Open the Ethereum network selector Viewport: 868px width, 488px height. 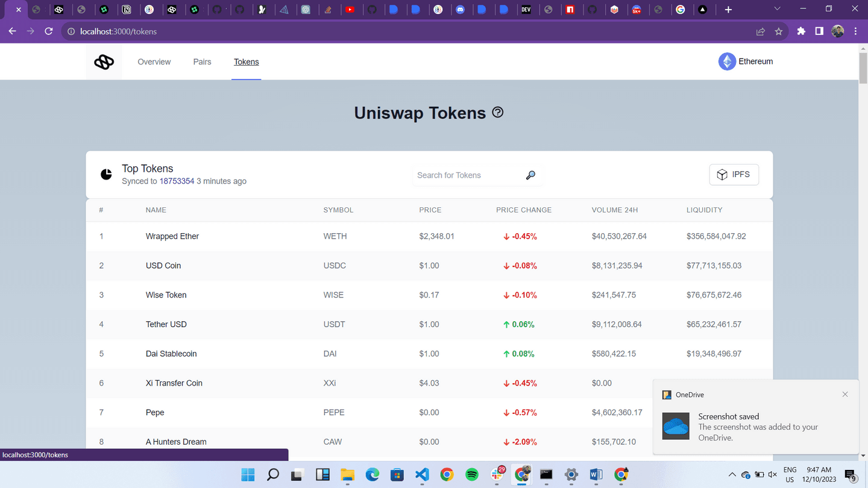coord(746,61)
